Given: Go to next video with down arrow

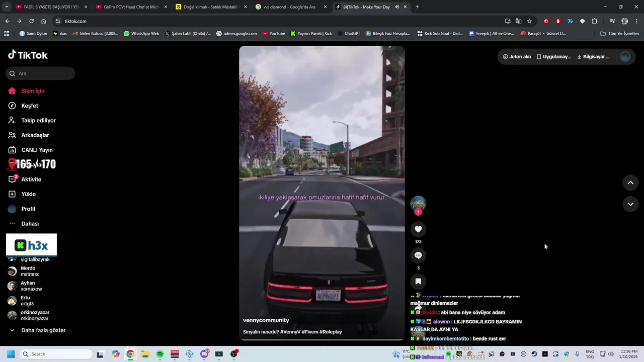Looking at the screenshot, I should [x=630, y=204].
